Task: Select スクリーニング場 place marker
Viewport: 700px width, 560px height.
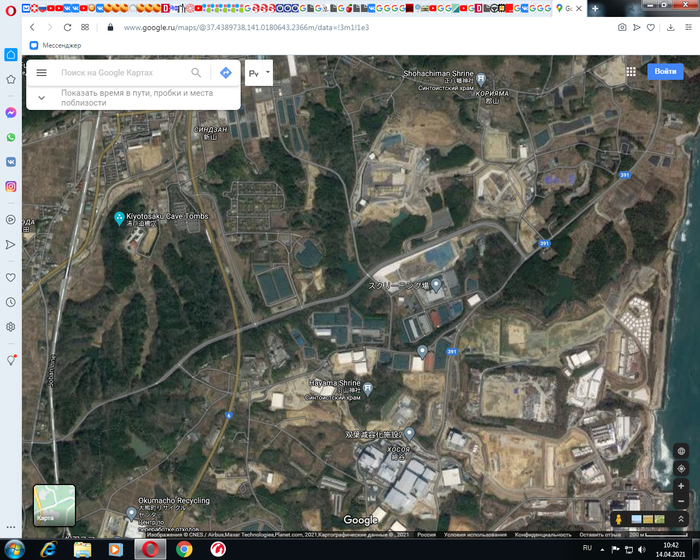Action: 436,284
